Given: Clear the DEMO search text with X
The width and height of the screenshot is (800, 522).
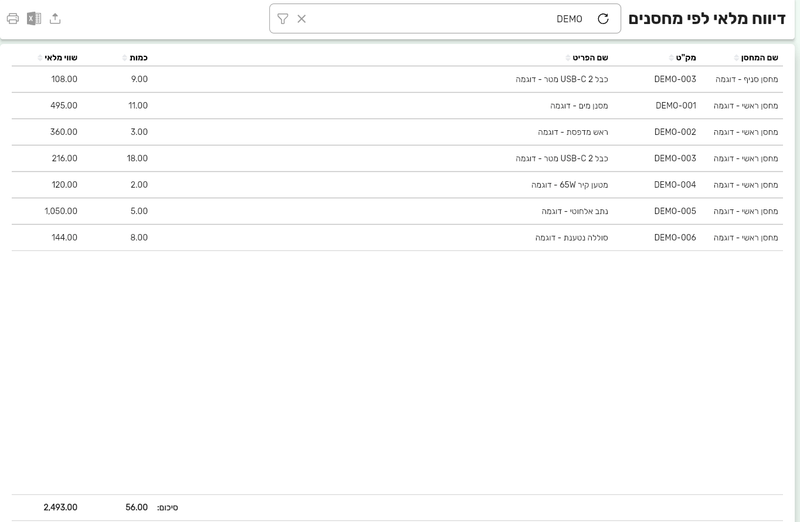Looking at the screenshot, I should (302, 19).
